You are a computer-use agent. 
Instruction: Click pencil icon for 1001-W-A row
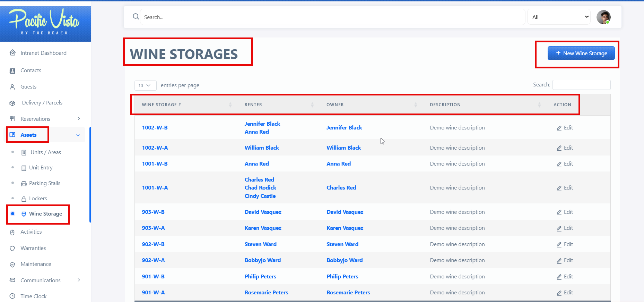pos(559,188)
